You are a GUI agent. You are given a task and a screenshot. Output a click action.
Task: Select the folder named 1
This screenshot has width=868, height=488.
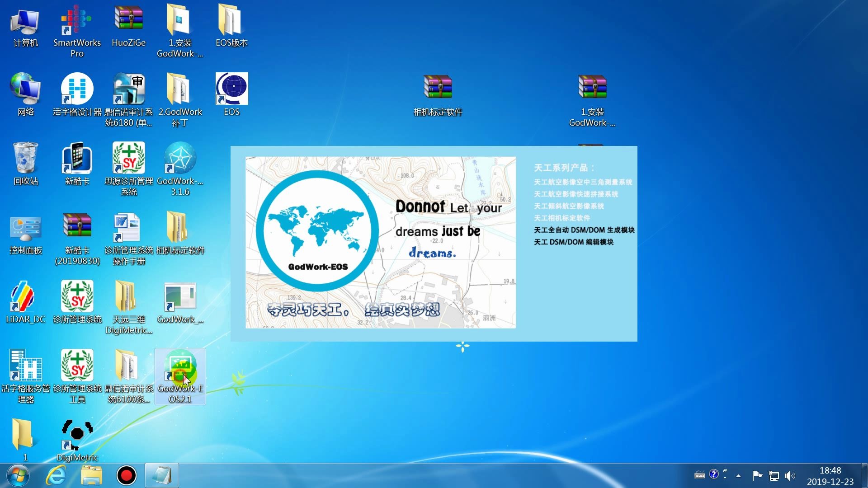[x=24, y=439]
